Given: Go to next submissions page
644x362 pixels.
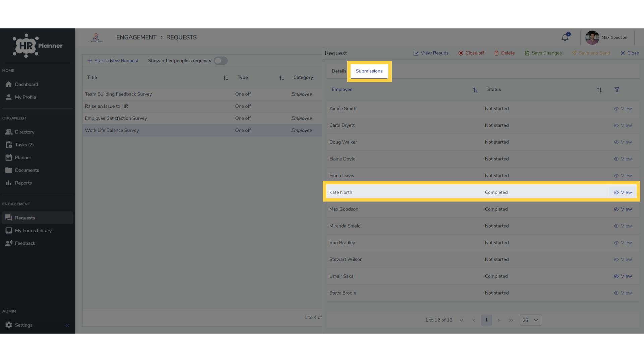Looking at the screenshot, I should [499, 320].
